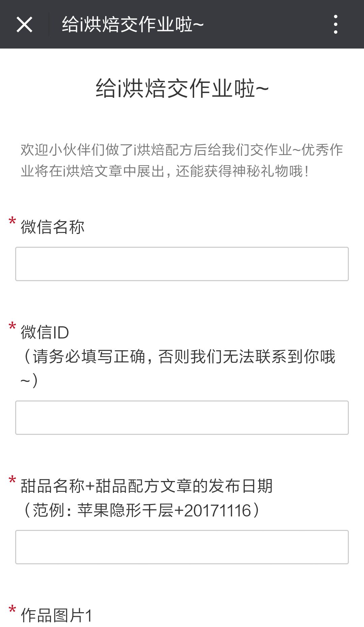Click the large page heading 给i烘焙交作业啦~
The width and height of the screenshot is (364, 627).
(182, 89)
